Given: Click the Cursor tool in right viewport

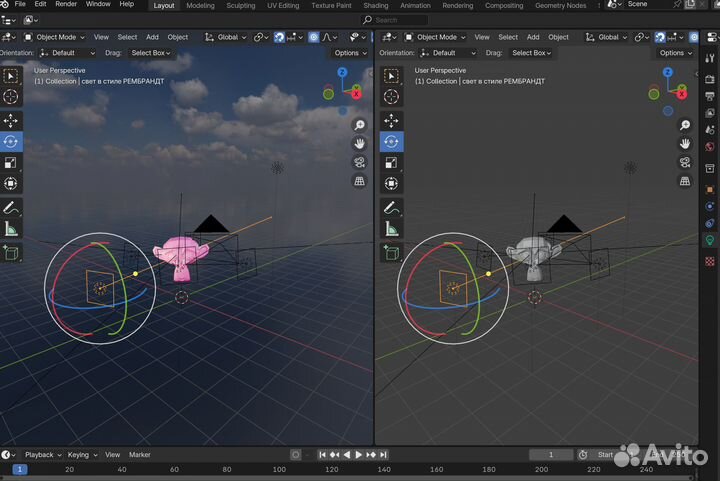Looking at the screenshot, I should tap(392, 97).
